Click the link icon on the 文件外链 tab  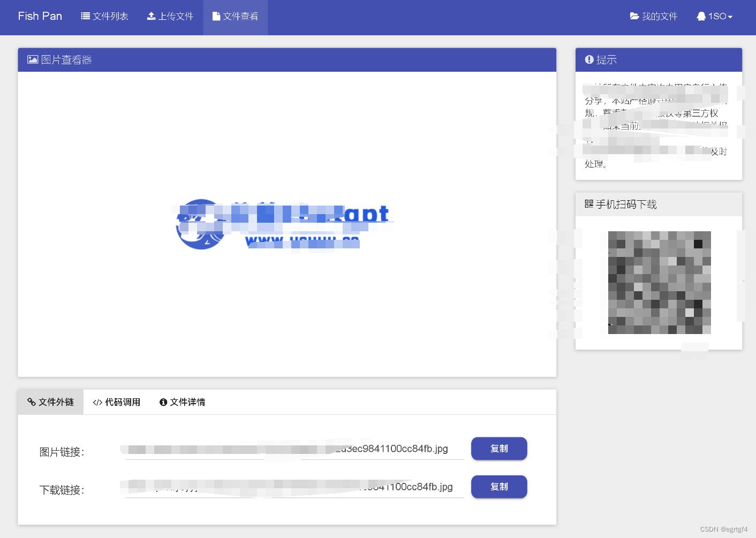(32, 401)
